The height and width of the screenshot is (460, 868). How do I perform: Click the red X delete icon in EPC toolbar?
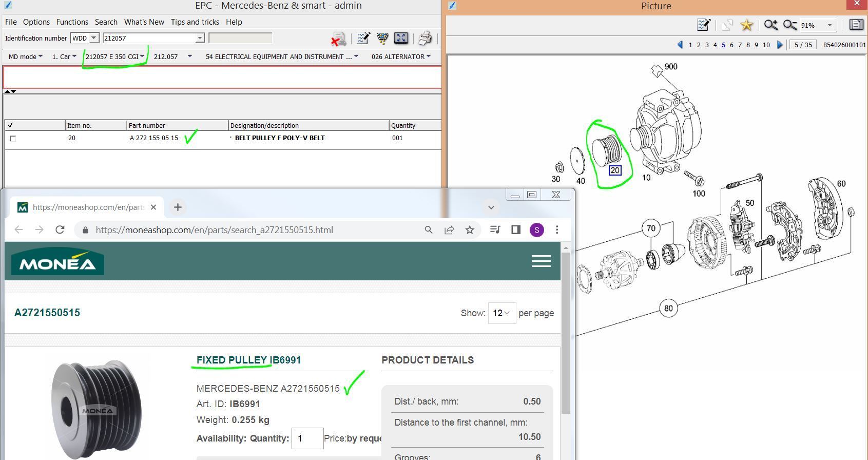[338, 40]
